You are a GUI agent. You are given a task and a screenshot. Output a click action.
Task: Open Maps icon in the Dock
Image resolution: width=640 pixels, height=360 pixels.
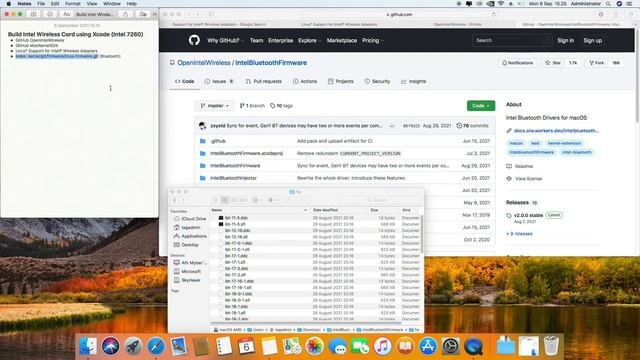click(x=292, y=347)
